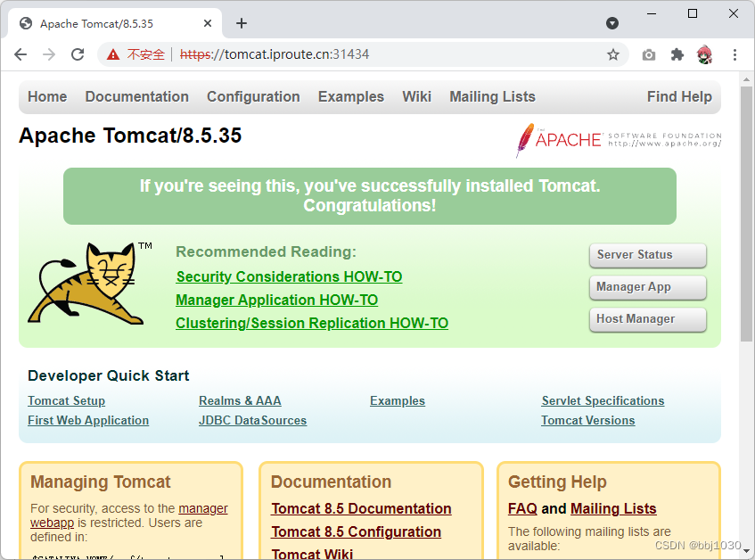Image resolution: width=755 pixels, height=560 pixels.
Task: Open the Tomcat 8.5 Documentation link
Action: click(x=361, y=508)
